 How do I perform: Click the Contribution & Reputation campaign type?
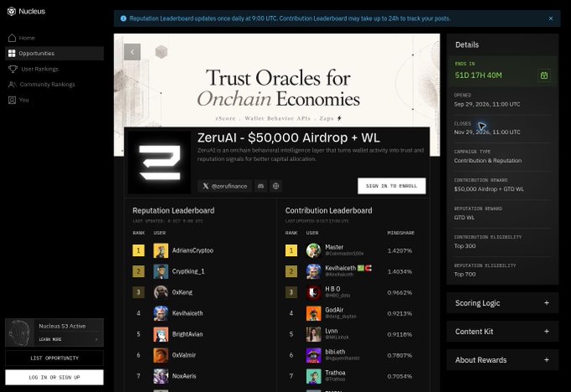coord(488,160)
